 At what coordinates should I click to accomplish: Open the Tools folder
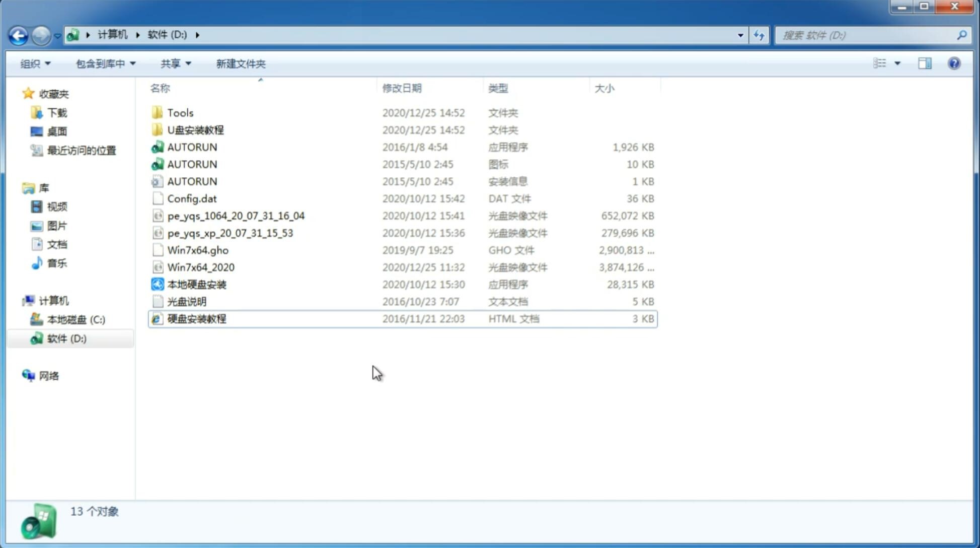[179, 112]
